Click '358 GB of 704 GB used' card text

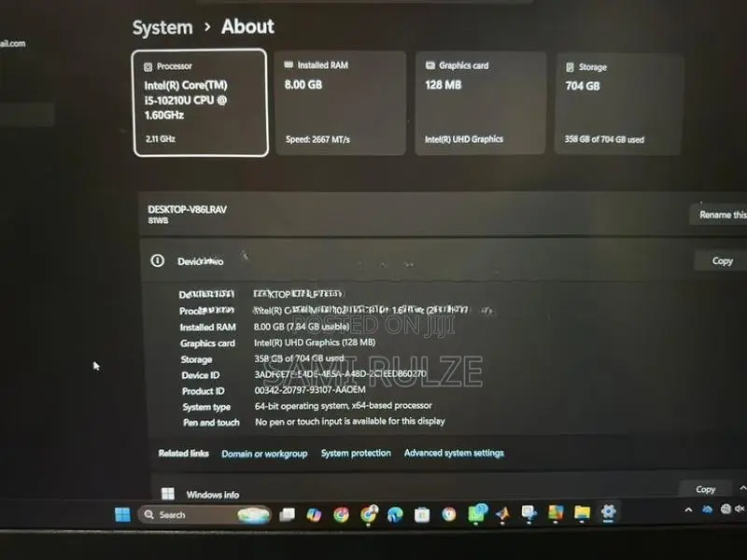(604, 139)
